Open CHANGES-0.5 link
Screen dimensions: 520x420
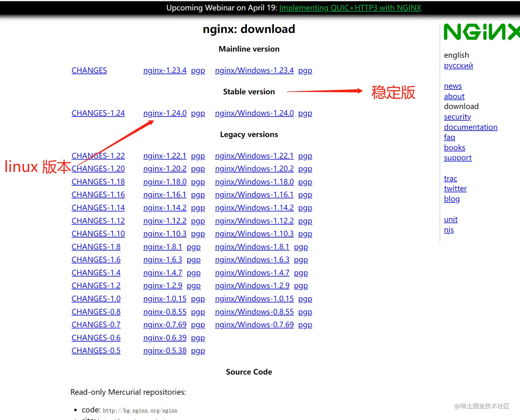tap(96, 351)
